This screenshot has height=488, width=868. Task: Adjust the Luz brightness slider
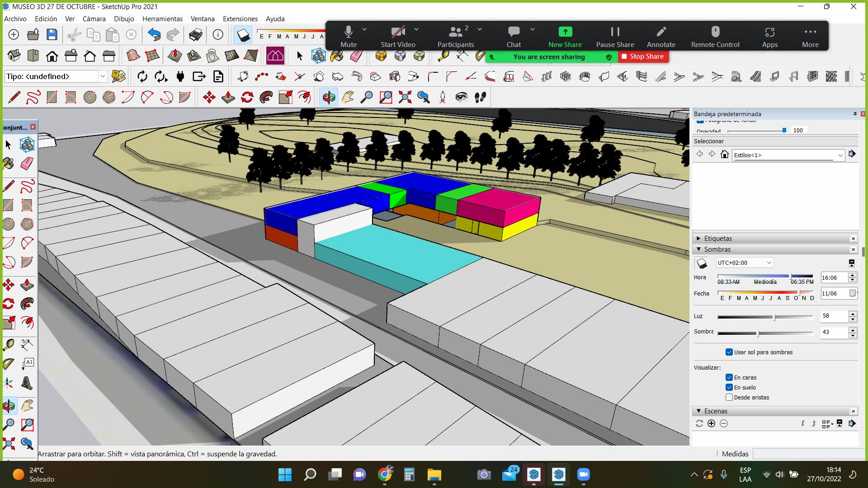click(774, 317)
